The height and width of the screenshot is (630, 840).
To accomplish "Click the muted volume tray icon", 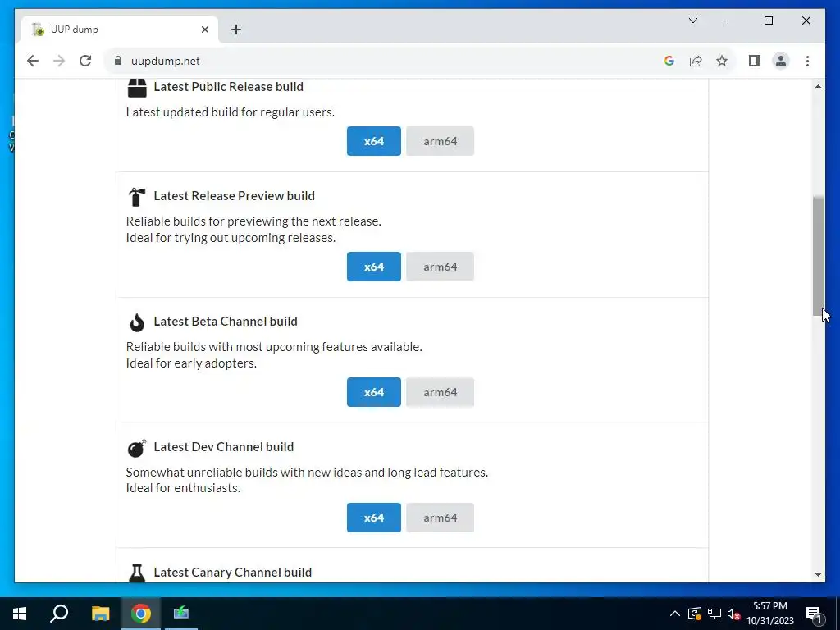I will point(734,614).
